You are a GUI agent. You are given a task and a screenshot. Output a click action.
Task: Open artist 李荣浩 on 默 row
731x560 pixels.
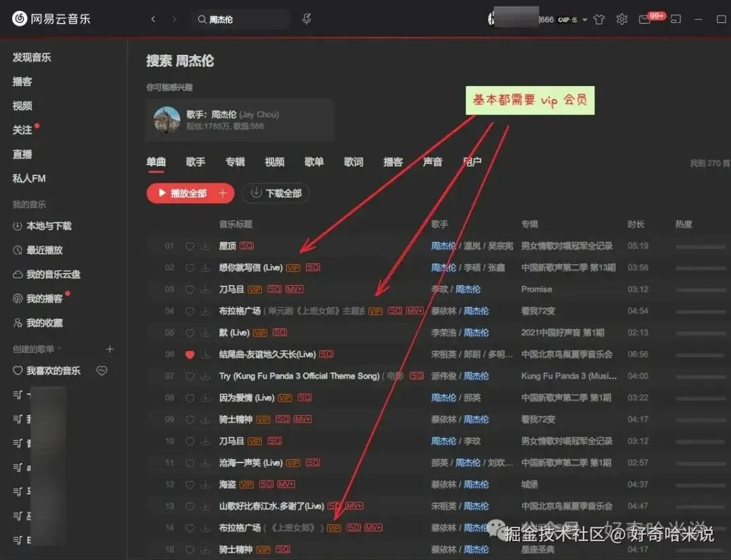[x=443, y=332]
